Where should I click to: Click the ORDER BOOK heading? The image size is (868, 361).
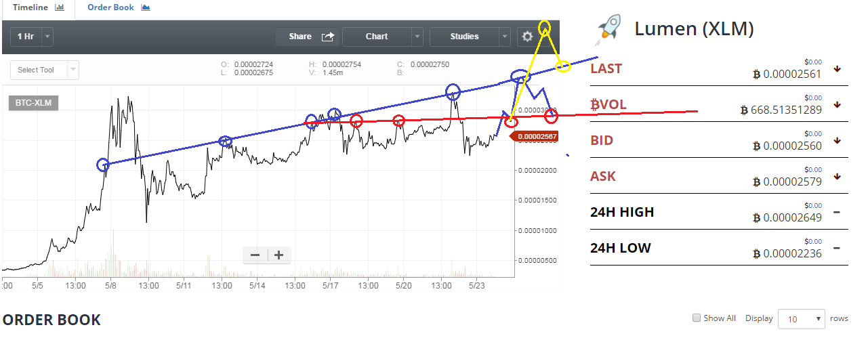click(51, 320)
